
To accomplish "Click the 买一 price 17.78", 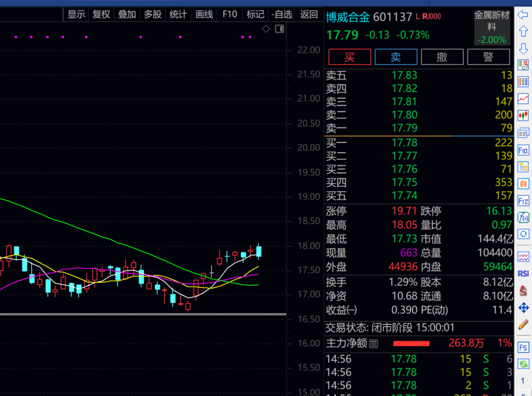I will pos(405,143).
